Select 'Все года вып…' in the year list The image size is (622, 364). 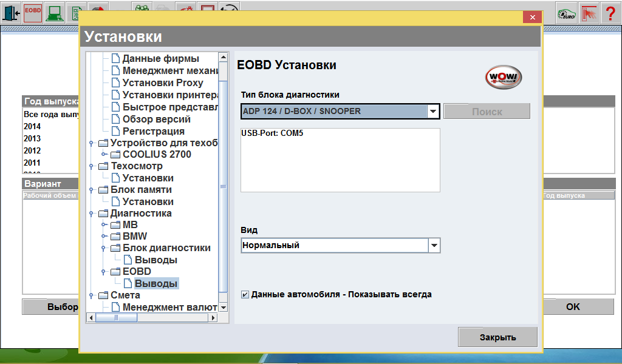click(x=51, y=115)
